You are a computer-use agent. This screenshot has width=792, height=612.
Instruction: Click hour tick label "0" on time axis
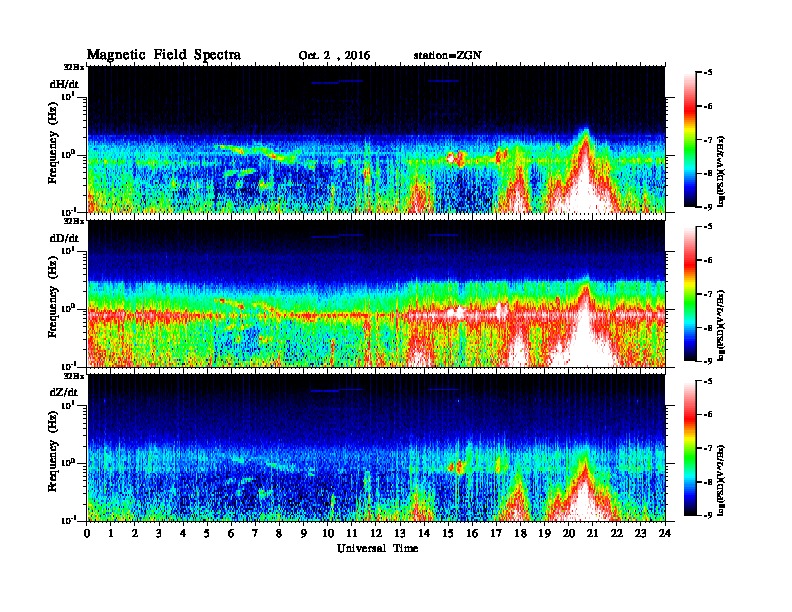(x=87, y=533)
